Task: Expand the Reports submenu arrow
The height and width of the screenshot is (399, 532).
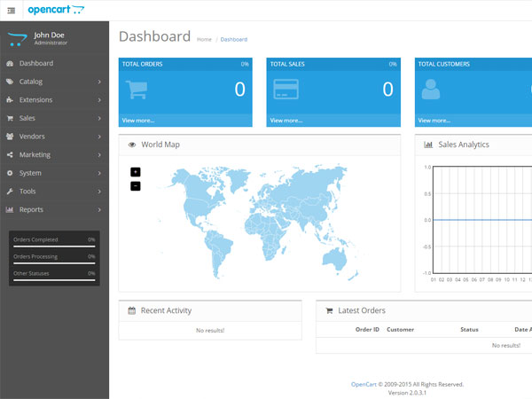Action: tap(99, 210)
